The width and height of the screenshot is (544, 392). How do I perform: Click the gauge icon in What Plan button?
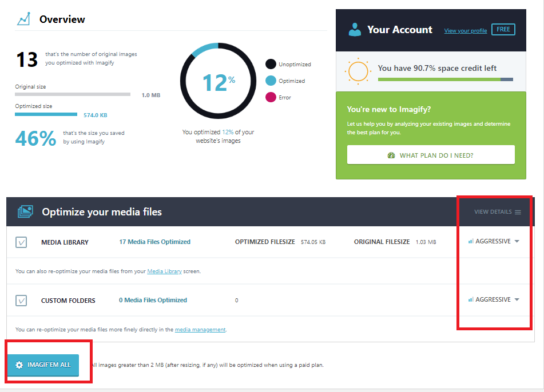pyautogui.click(x=391, y=155)
